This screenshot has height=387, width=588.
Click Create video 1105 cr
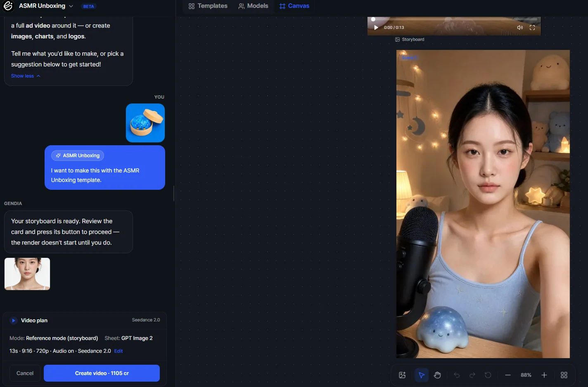tap(102, 373)
